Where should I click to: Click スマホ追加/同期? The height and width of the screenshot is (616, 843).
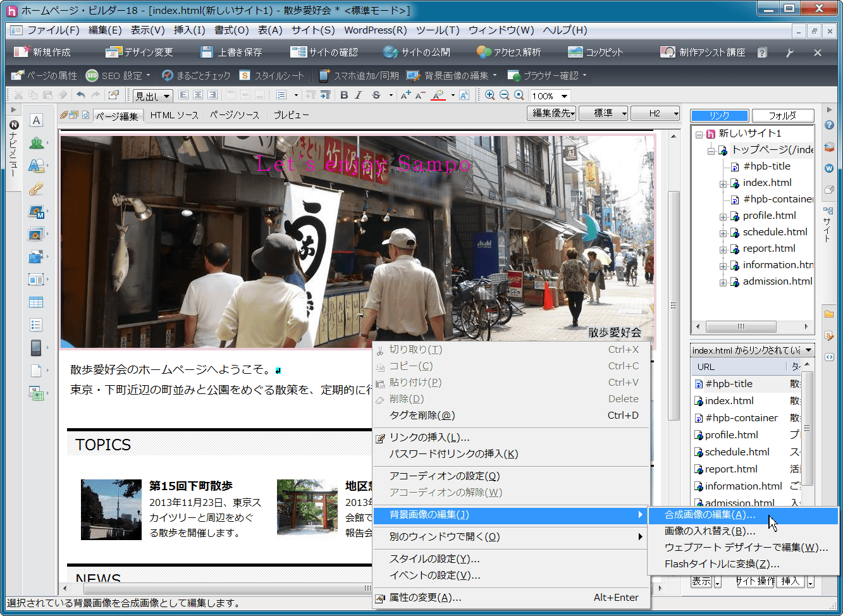(x=359, y=76)
